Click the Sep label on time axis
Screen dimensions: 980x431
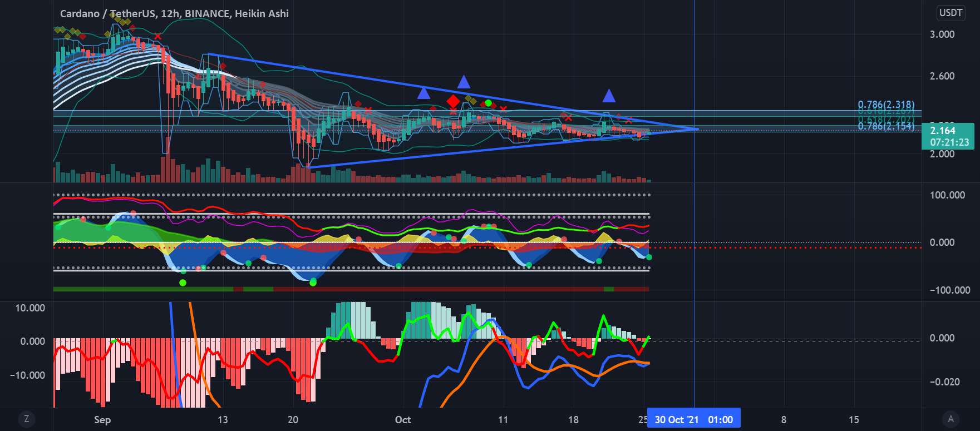point(102,420)
